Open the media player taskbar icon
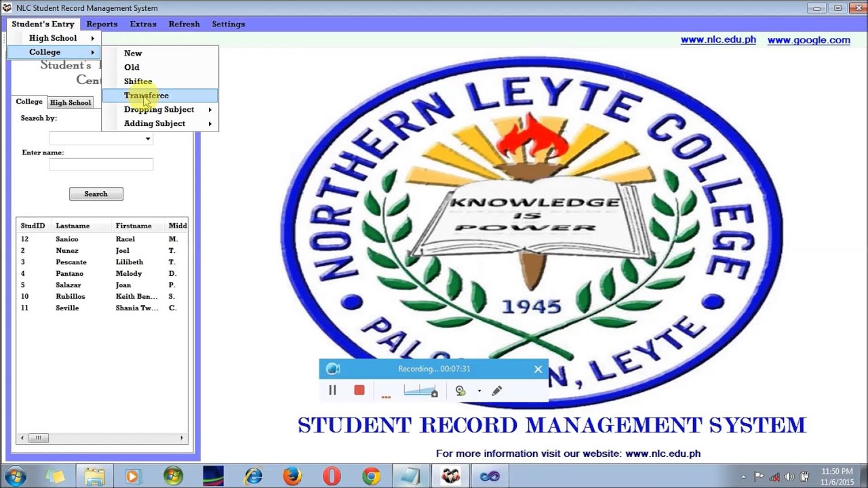This screenshot has width=868, height=488. point(132,476)
